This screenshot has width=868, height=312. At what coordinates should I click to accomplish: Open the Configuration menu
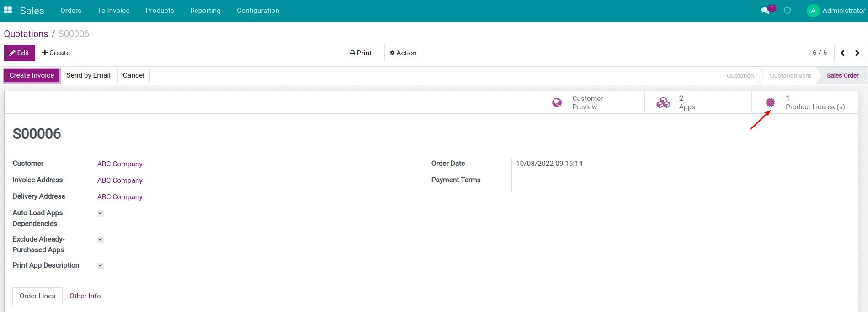click(x=258, y=11)
